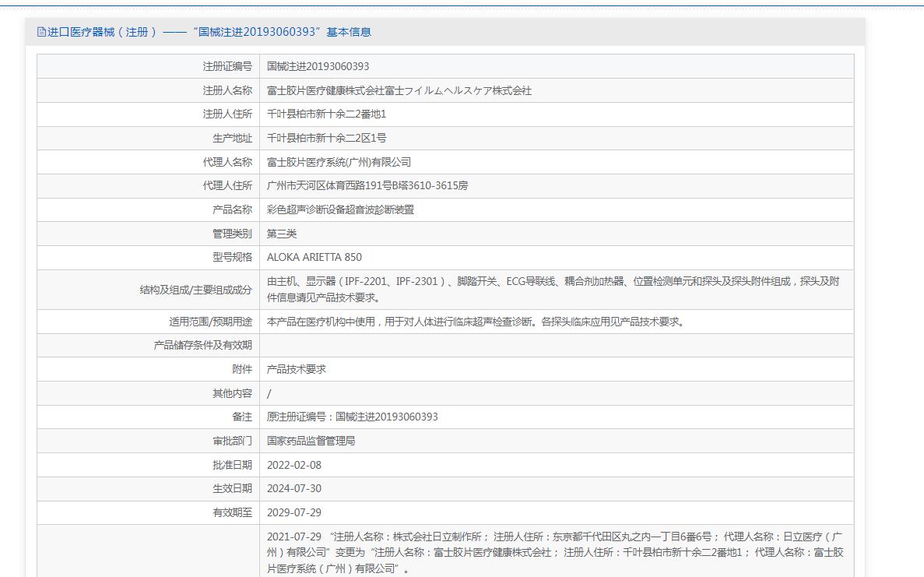Select the 注册人名称 label
Image resolution: width=924 pixels, height=577 pixels.
point(227,90)
